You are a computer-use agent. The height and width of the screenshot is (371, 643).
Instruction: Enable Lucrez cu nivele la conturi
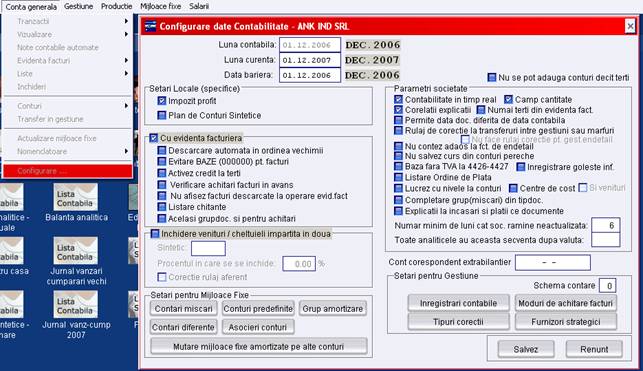(399, 188)
